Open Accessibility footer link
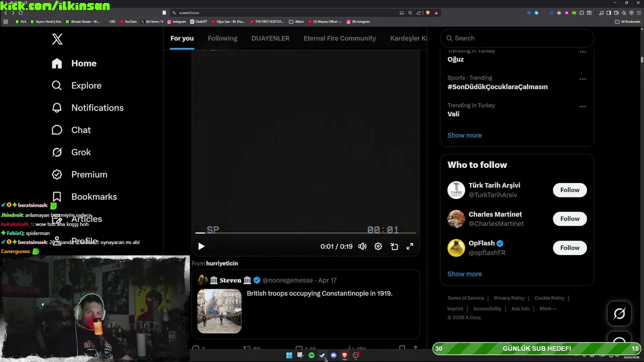This screenshot has height=362, width=644. [487, 309]
